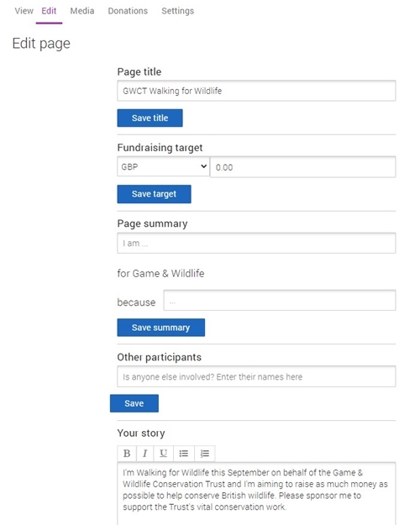Select the Edit tab
This screenshot has width=420, height=525.
coord(49,11)
